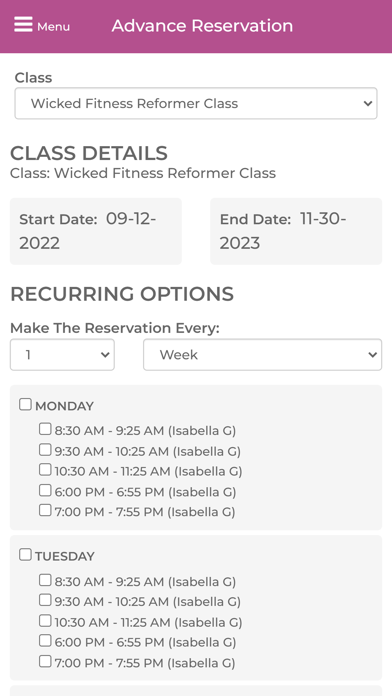Image resolution: width=392 pixels, height=696 pixels.
Task: Expand the Week frequency dropdown
Action: [262, 355]
